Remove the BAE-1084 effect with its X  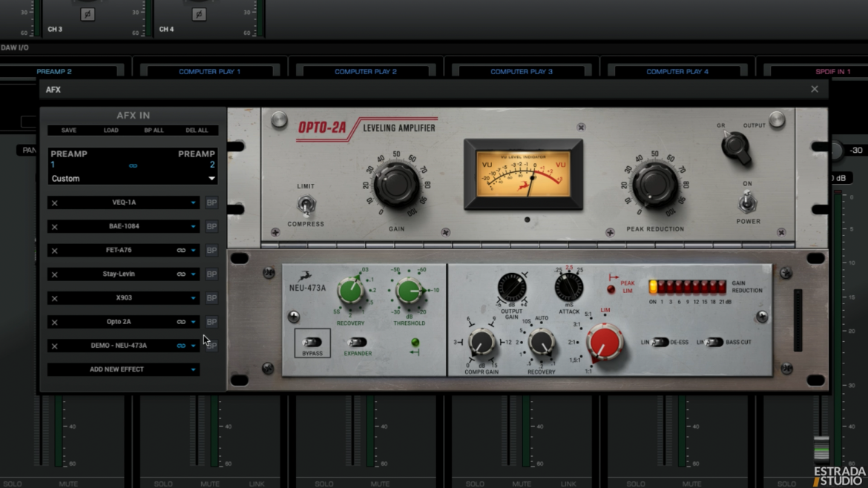point(54,227)
